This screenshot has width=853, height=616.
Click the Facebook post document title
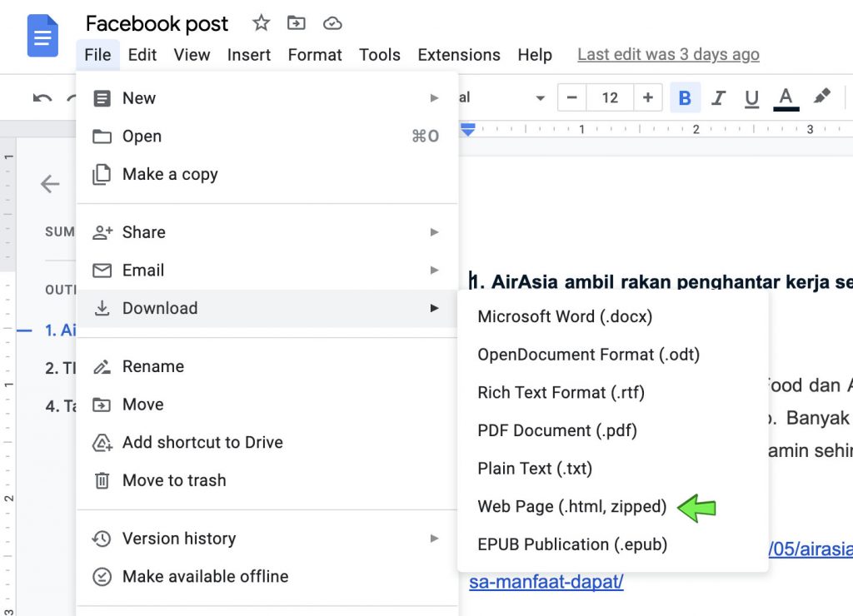coord(157,23)
